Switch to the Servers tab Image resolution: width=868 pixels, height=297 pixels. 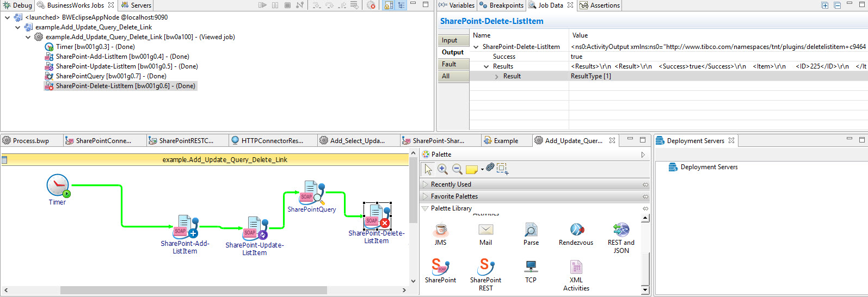136,5
